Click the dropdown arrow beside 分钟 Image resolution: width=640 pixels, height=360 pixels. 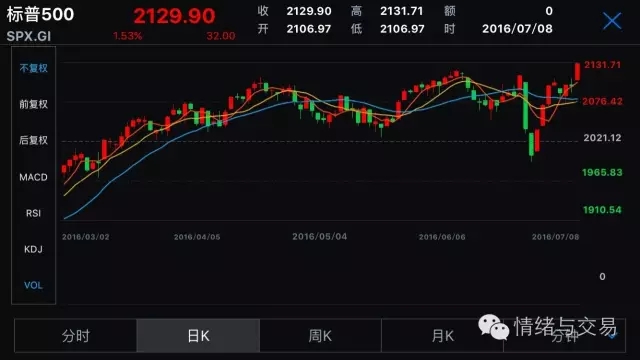point(613,336)
